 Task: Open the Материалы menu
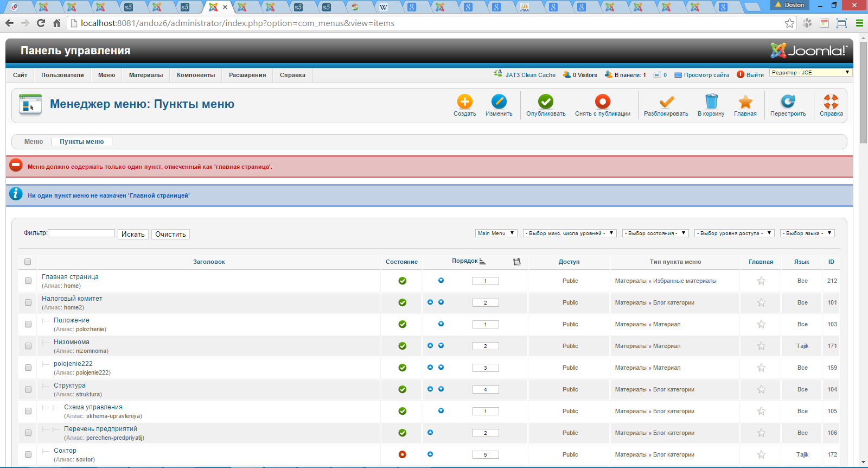[x=146, y=75]
